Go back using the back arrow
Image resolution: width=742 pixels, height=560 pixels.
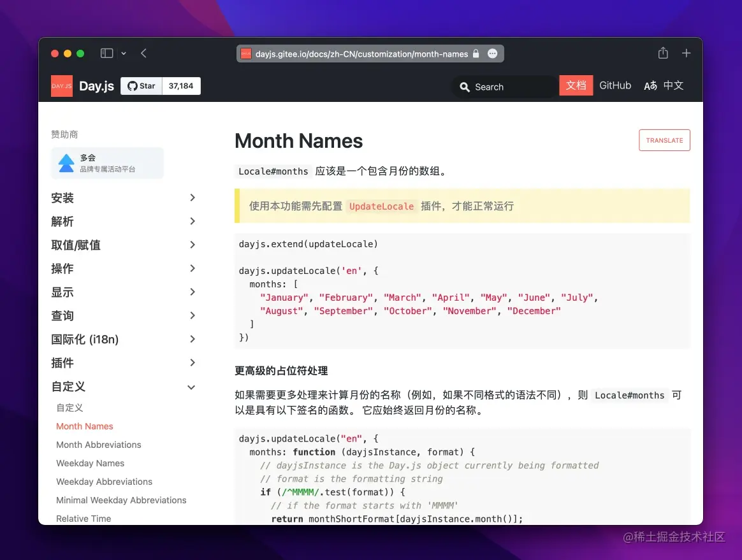[143, 53]
